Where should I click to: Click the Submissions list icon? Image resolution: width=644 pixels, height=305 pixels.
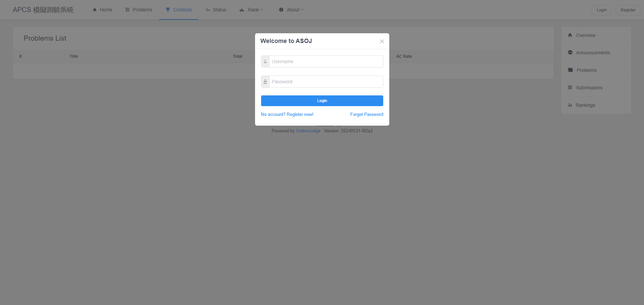[570, 87]
